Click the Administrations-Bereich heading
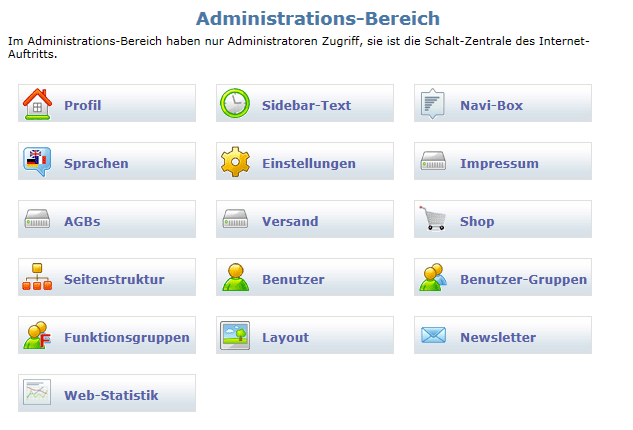The image size is (633, 430). [x=318, y=19]
